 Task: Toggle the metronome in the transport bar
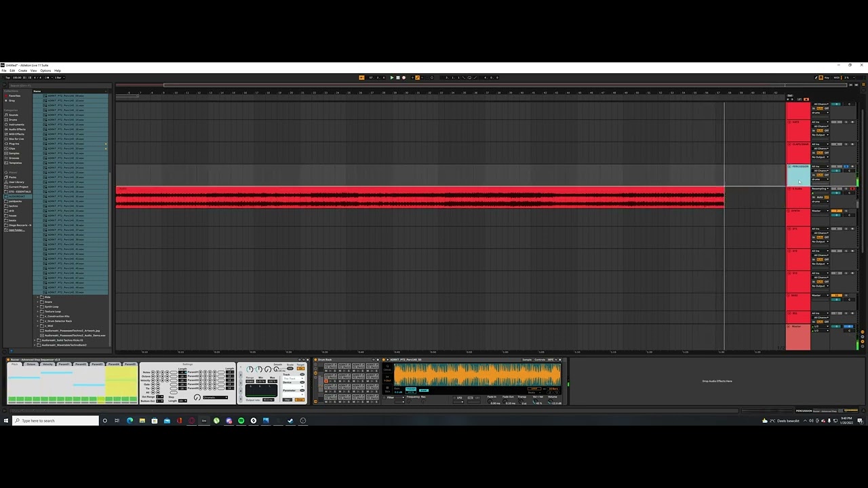[47, 78]
